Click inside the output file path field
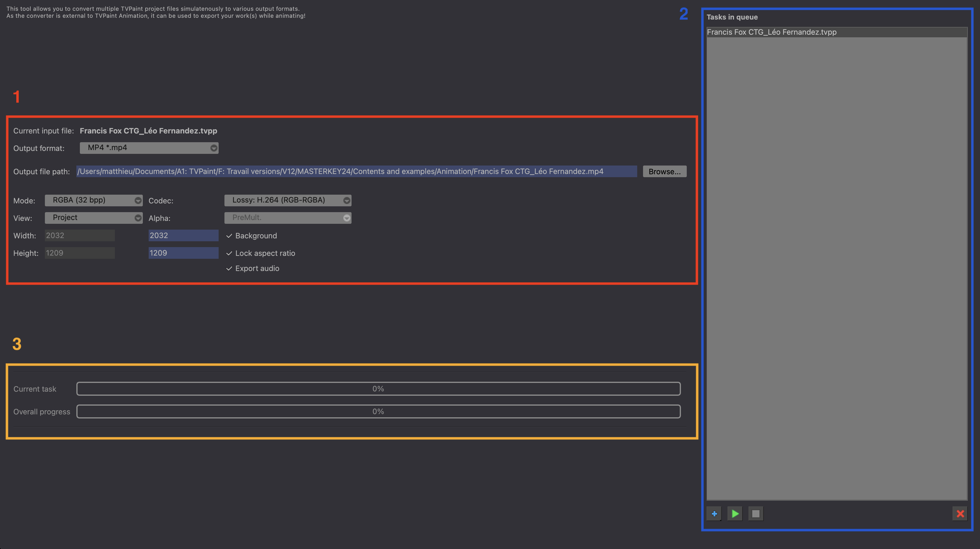The height and width of the screenshot is (549, 980). [x=356, y=171]
